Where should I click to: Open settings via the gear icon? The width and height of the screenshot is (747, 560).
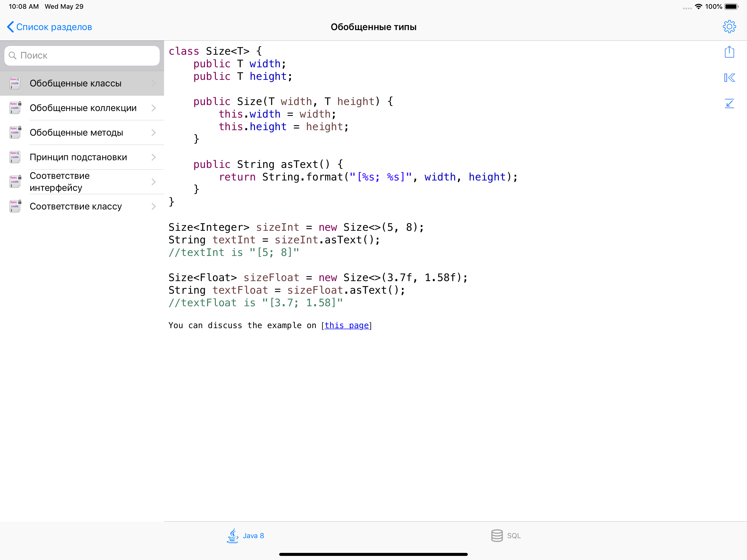729,27
